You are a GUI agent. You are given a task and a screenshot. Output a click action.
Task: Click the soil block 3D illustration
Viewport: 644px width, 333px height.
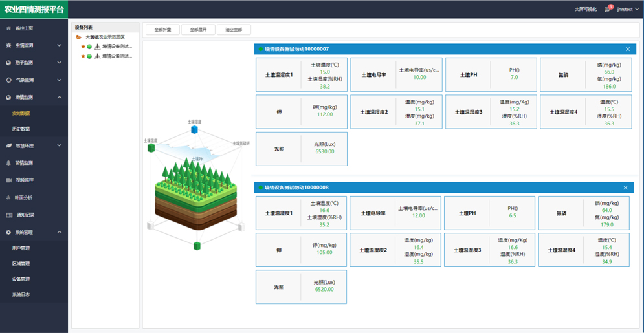pos(196,195)
